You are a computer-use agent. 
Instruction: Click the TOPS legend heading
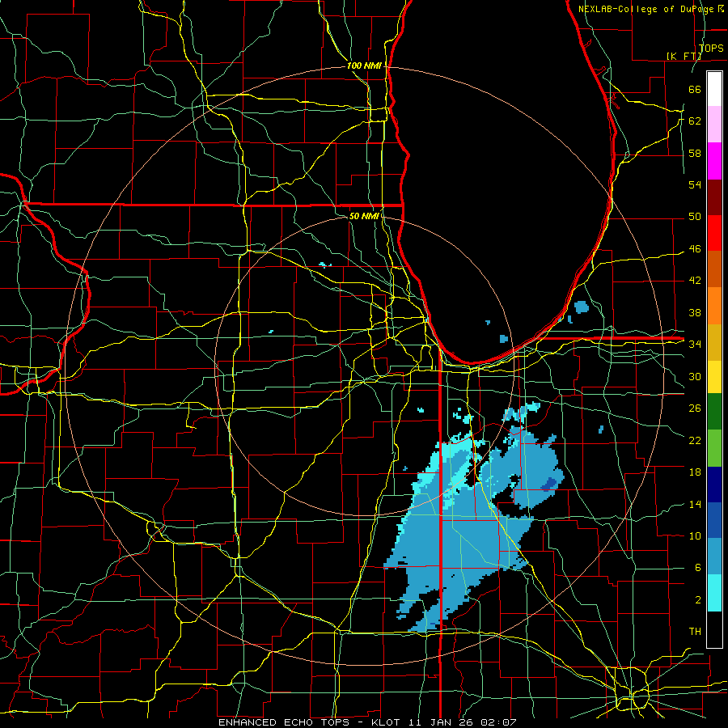pos(711,49)
